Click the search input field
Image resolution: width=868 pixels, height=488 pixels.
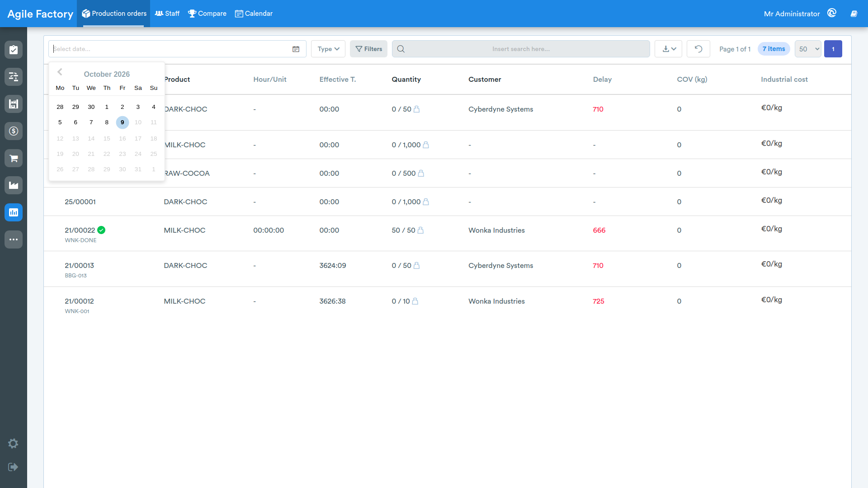(x=521, y=49)
